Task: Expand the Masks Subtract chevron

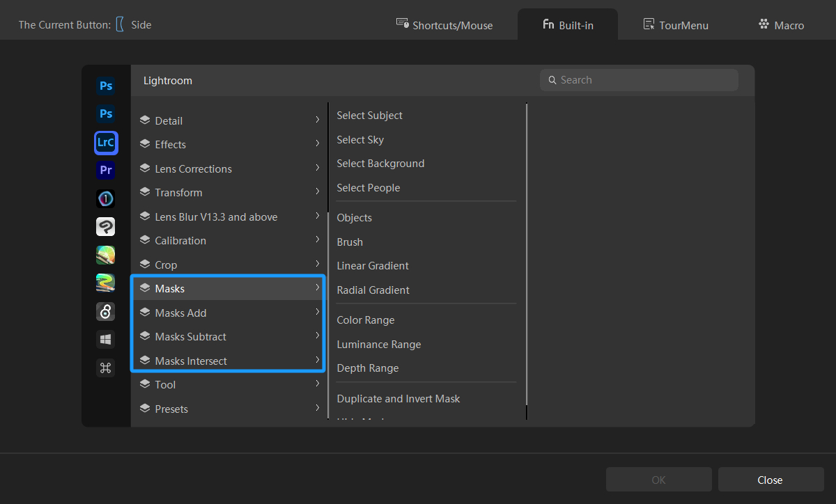Action: click(x=317, y=336)
